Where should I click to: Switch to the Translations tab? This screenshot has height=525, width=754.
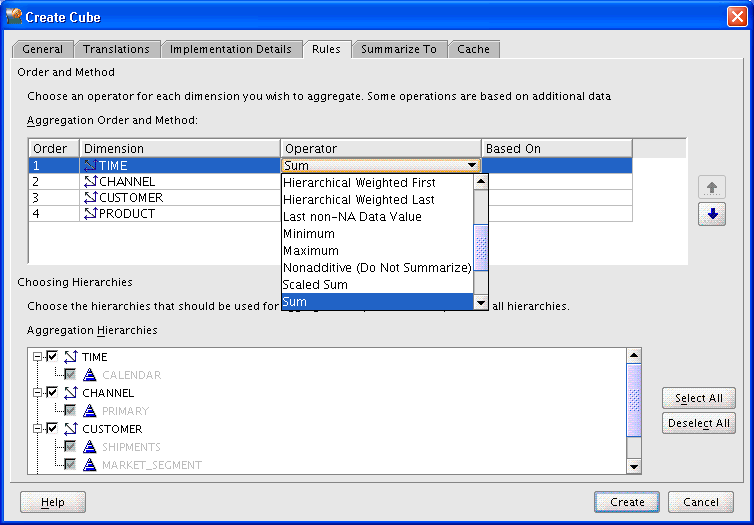(x=116, y=49)
